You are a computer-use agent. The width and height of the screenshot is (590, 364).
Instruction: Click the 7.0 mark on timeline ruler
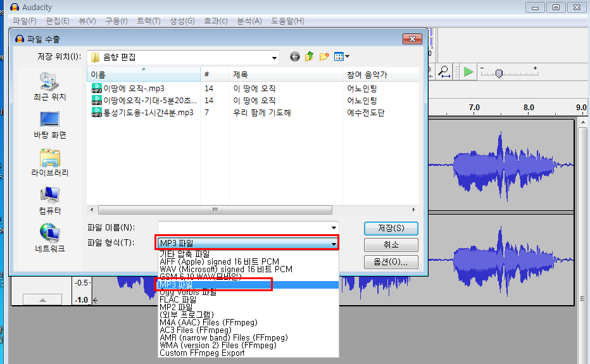tap(474, 108)
